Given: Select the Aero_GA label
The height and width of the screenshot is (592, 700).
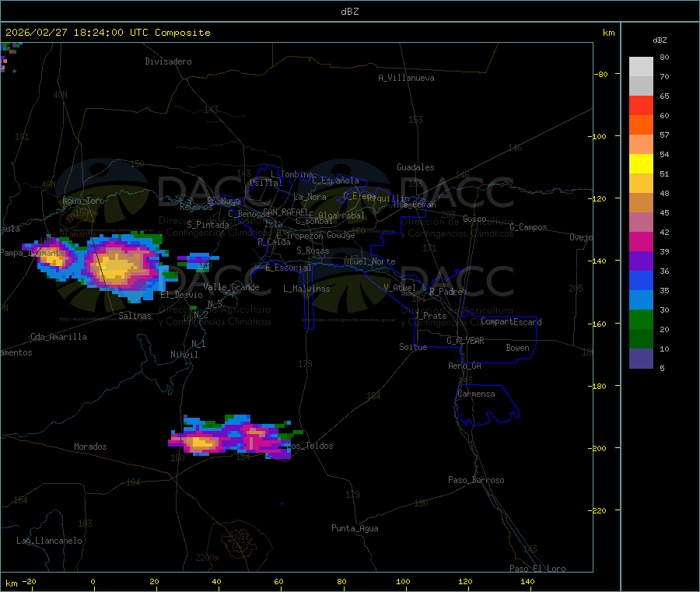Looking at the screenshot, I should point(465,366).
